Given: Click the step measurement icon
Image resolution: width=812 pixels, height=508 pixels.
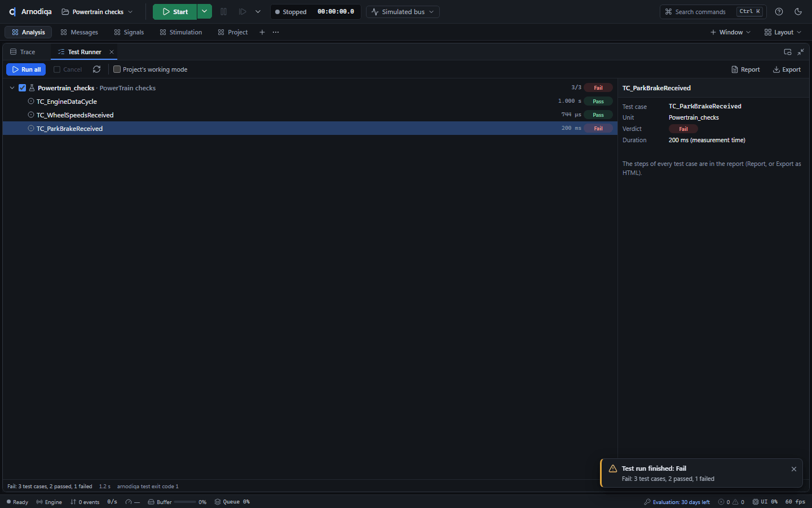Looking at the screenshot, I should click(242, 12).
